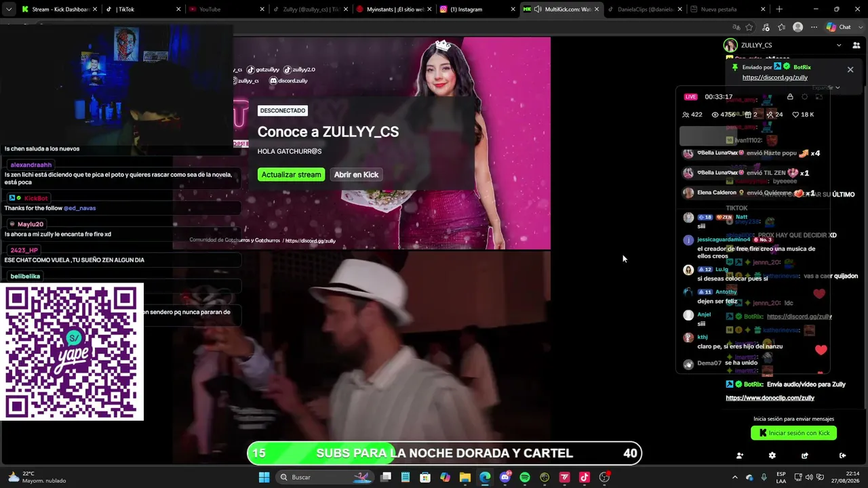This screenshot has height=488, width=868.
Task: Open chat settings gear icon
Action: pos(772,455)
